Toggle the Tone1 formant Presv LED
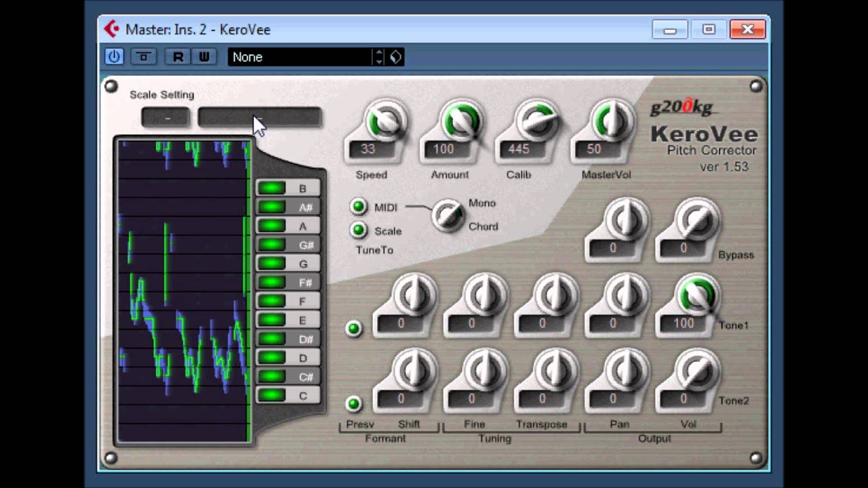The image size is (868, 488). [x=353, y=329]
